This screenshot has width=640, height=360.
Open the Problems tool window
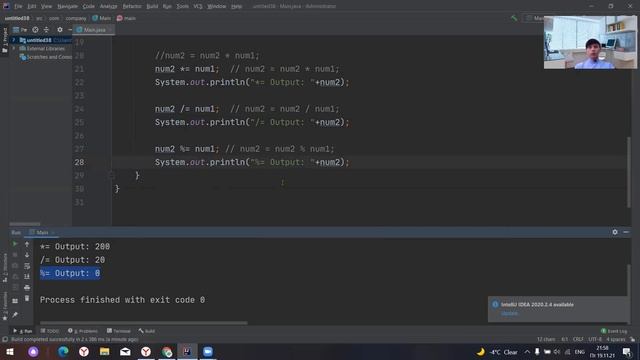(83, 331)
